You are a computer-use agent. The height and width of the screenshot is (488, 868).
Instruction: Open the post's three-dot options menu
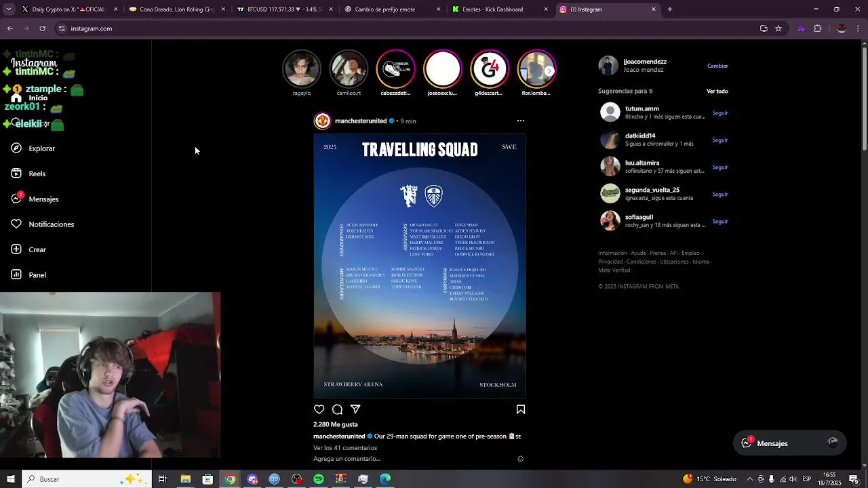(x=521, y=121)
